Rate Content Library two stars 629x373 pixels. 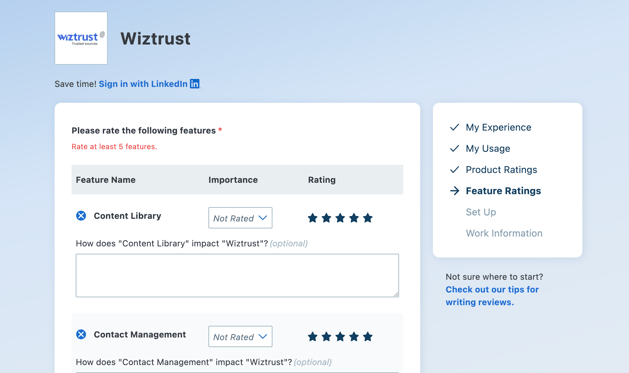pos(327,218)
